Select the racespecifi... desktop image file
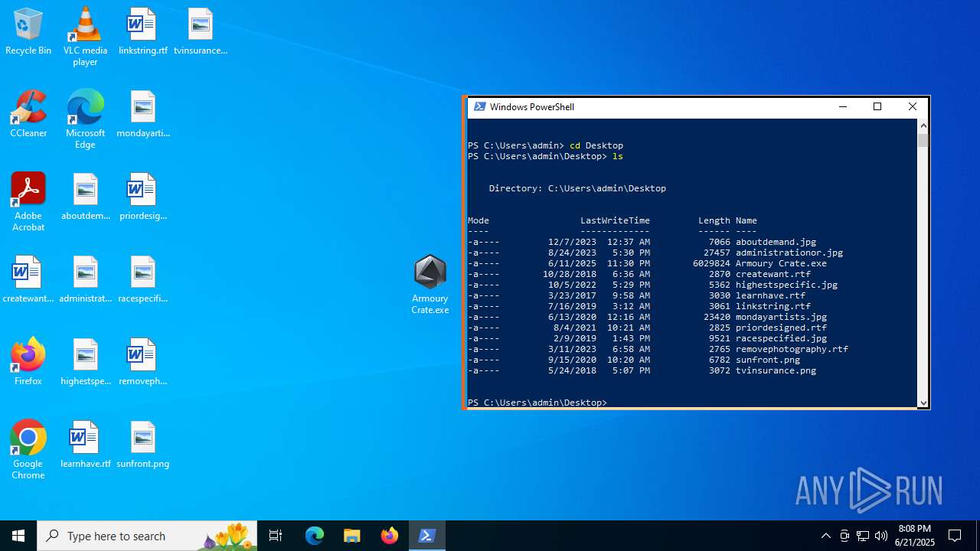 (143, 280)
